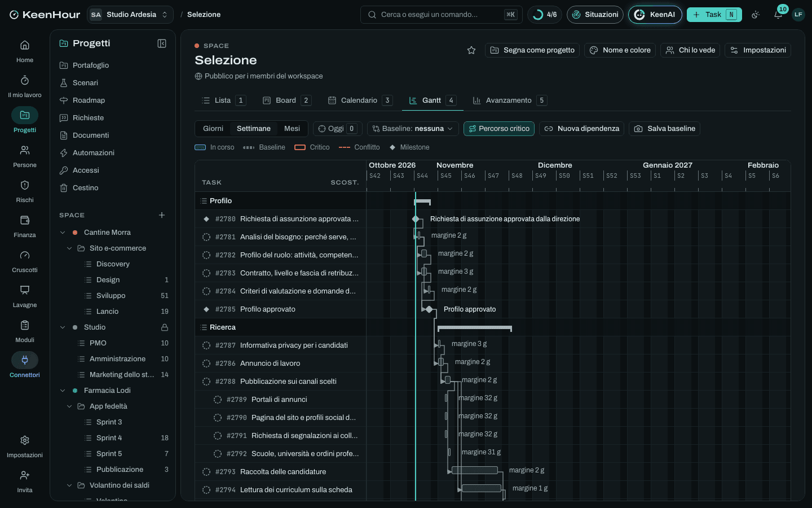Mark task #2793 Raccolta delle candidature complete
The height and width of the screenshot is (508, 812).
point(206,472)
